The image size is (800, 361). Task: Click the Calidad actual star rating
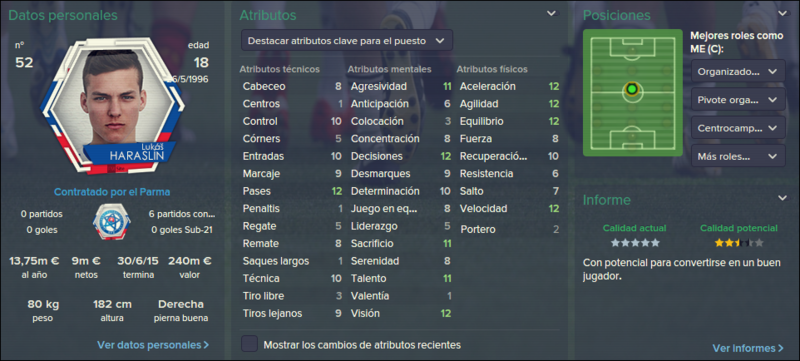635,243
